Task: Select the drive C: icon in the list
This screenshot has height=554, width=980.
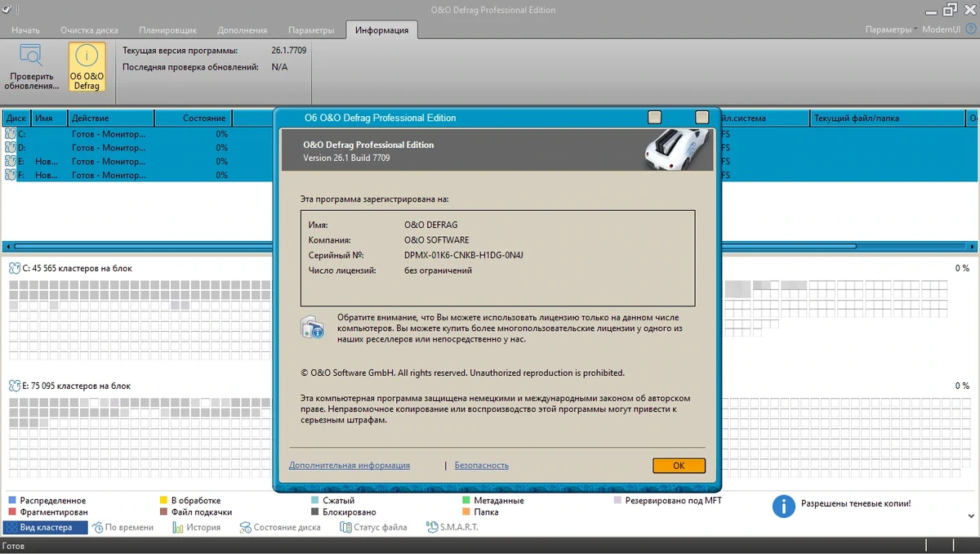Action: (x=11, y=134)
